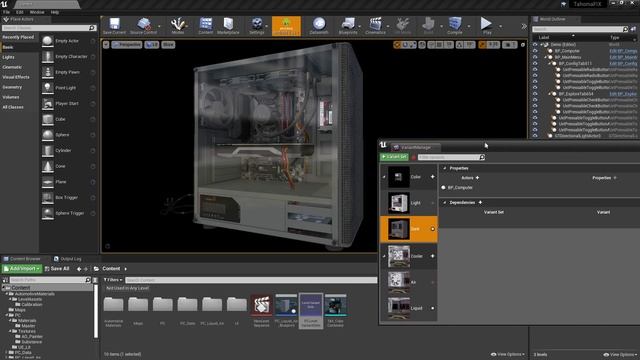Select the Empty Actor item
The height and width of the screenshot is (360, 640).
point(69,41)
